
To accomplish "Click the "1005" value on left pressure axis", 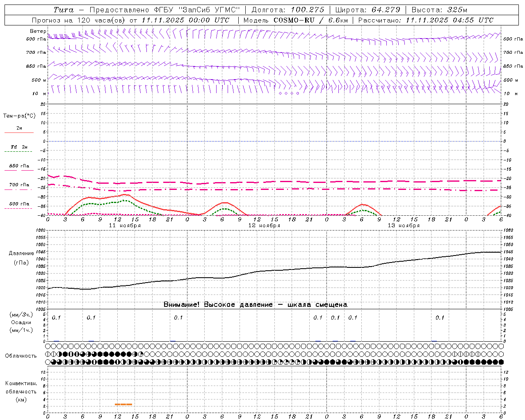I will click(40, 309).
